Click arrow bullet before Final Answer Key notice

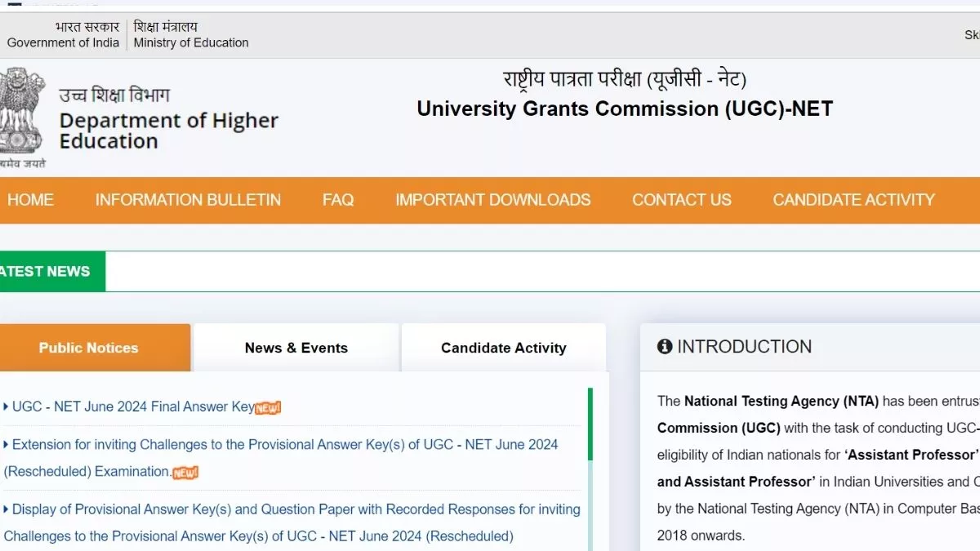point(7,407)
